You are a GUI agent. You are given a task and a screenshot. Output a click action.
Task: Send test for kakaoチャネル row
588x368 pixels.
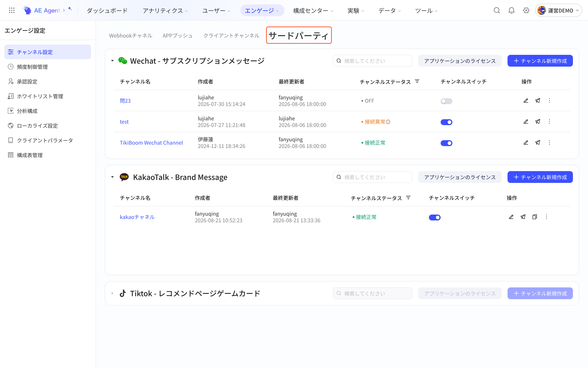(523, 217)
